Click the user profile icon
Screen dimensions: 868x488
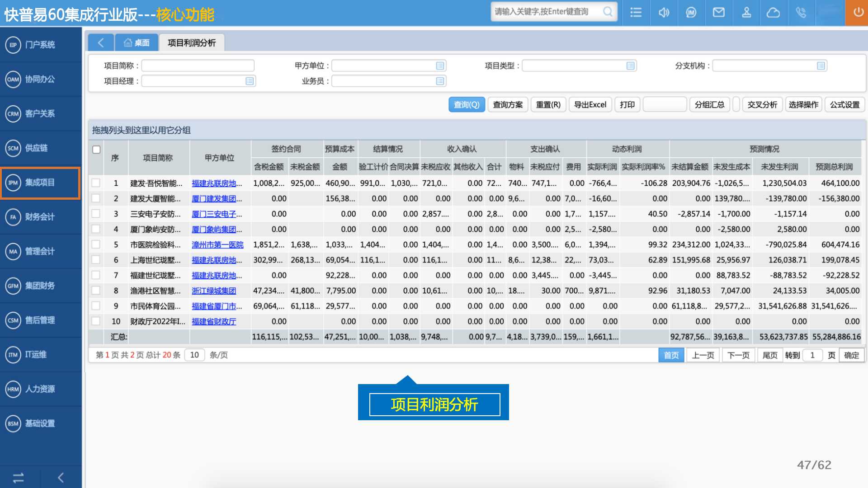tap(746, 13)
